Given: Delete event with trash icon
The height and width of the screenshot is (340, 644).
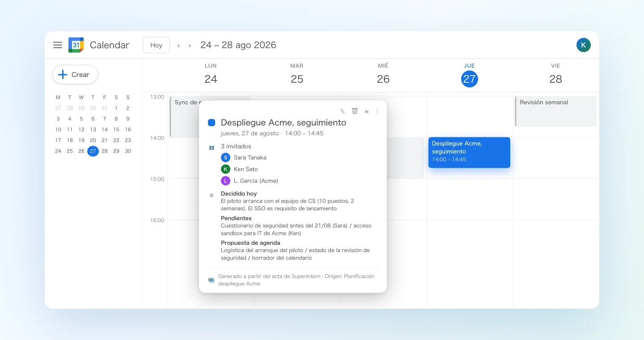Looking at the screenshot, I should pyautogui.click(x=355, y=111).
